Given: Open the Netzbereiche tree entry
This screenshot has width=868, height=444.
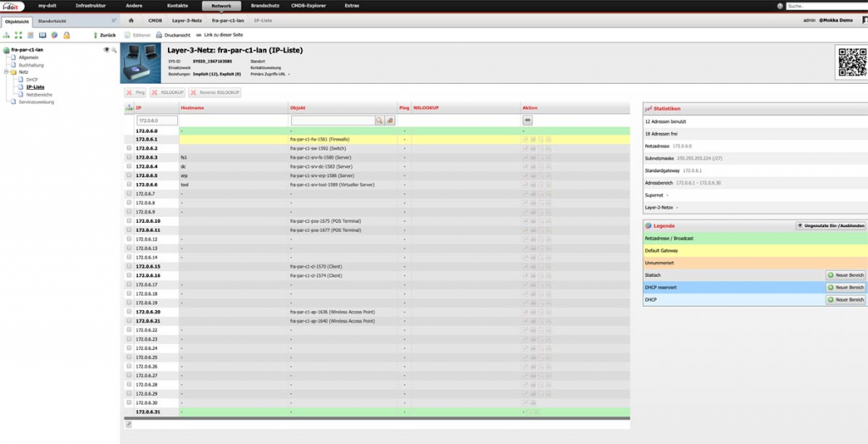Looking at the screenshot, I should click(x=39, y=94).
